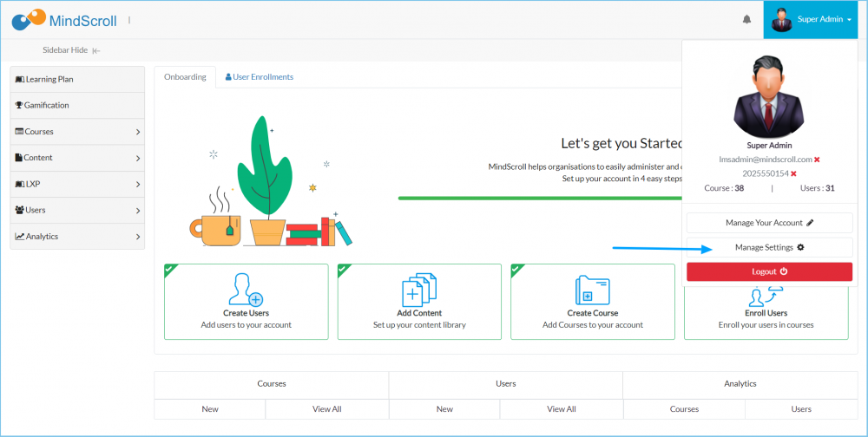Click the onboarding green progress bar

[540, 198]
